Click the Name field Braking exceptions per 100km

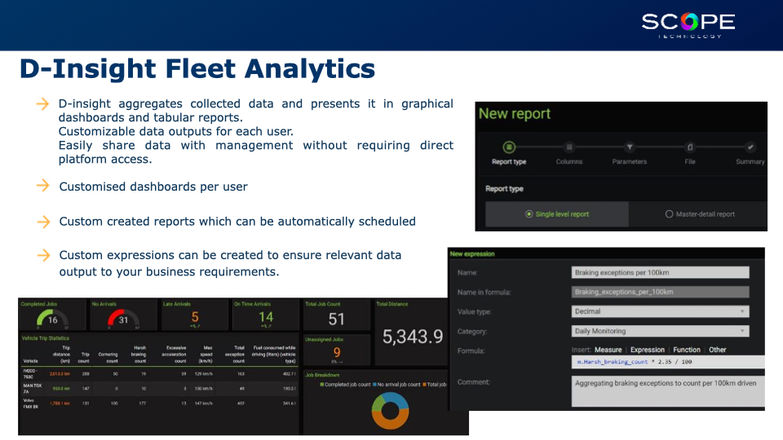pyautogui.click(x=660, y=273)
